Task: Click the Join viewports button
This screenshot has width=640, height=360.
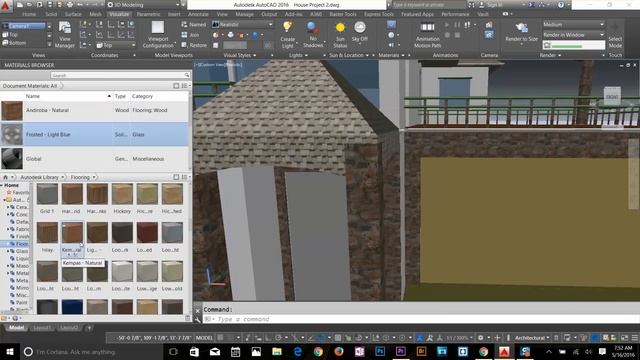Action: click(x=190, y=35)
